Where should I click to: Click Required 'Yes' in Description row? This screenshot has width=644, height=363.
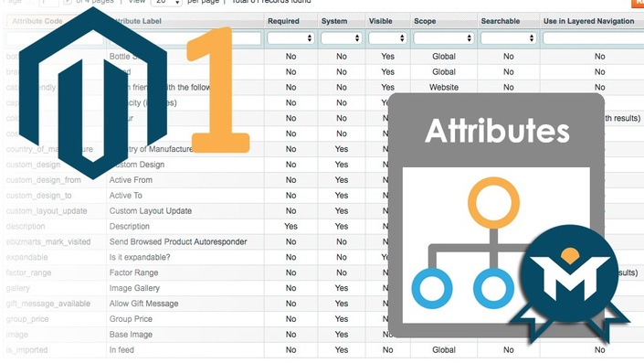pos(290,227)
